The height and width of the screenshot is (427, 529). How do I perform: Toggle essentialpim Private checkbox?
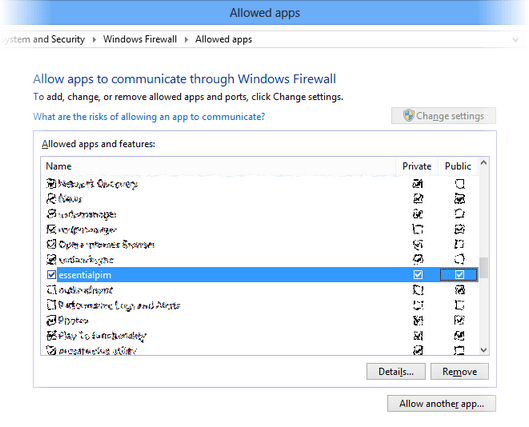tap(418, 275)
